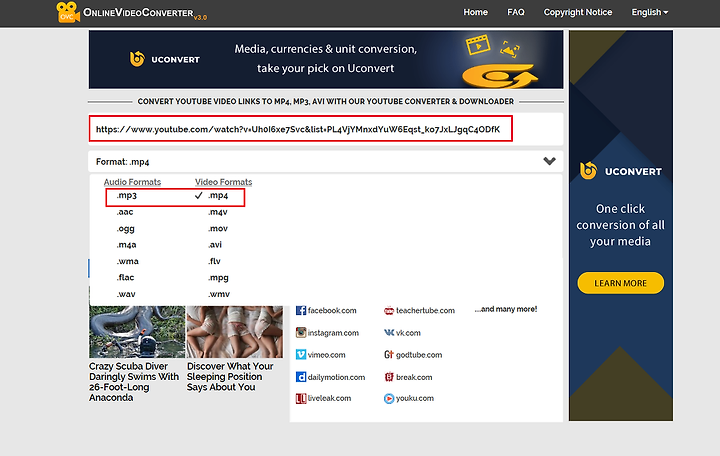This screenshot has width=720, height=456.
Task: Open the break.com link
Action: (x=414, y=377)
